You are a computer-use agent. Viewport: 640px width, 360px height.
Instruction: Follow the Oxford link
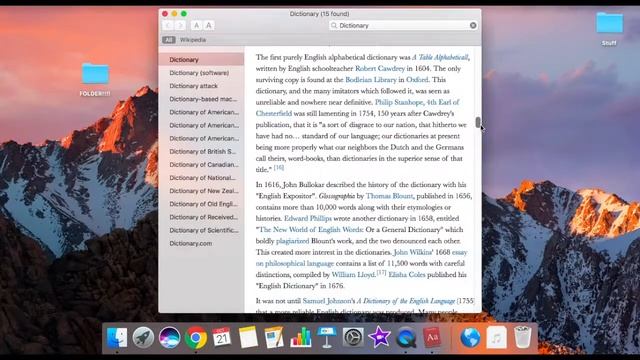tap(417, 80)
